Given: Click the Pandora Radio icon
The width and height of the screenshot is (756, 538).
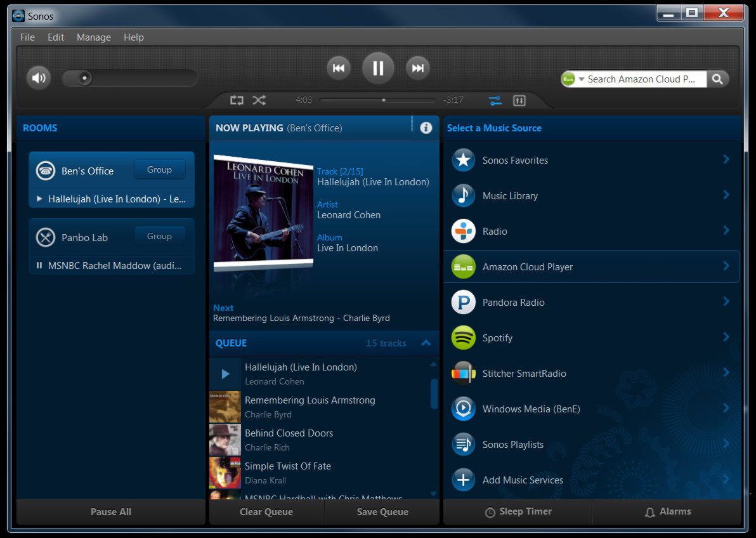Looking at the screenshot, I should (x=464, y=303).
